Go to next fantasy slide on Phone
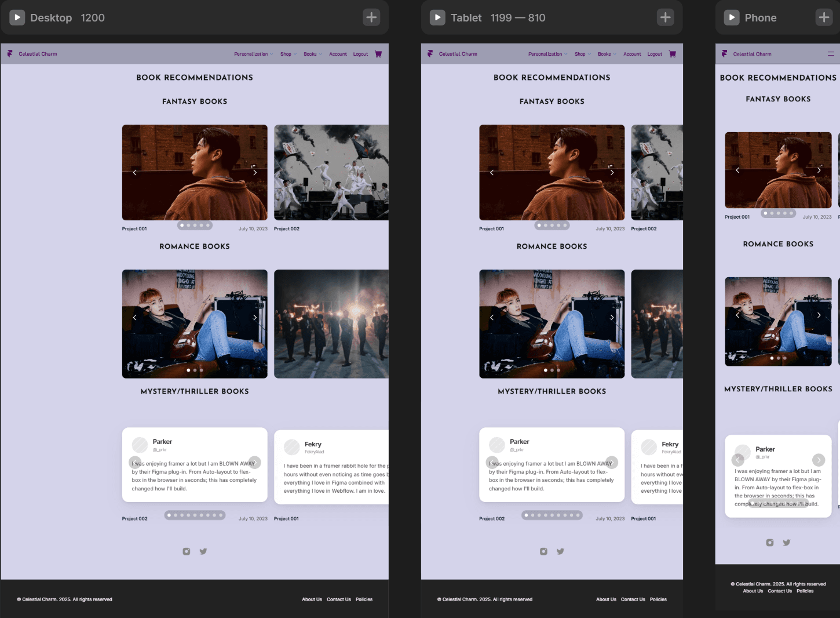 tap(819, 170)
